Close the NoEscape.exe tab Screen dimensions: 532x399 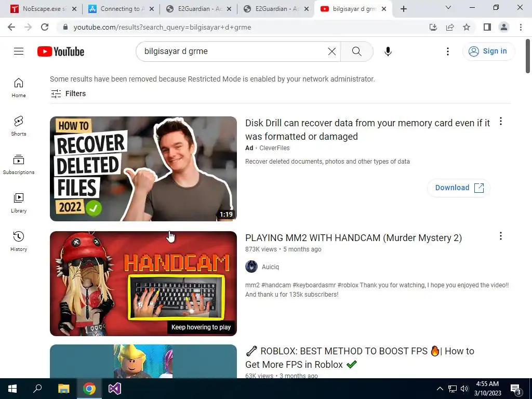[x=74, y=9]
